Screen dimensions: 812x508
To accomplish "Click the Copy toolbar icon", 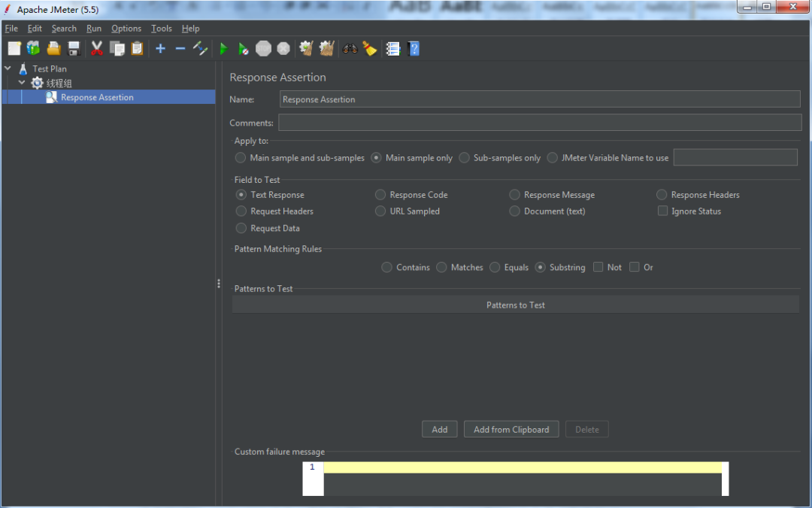I will (117, 49).
